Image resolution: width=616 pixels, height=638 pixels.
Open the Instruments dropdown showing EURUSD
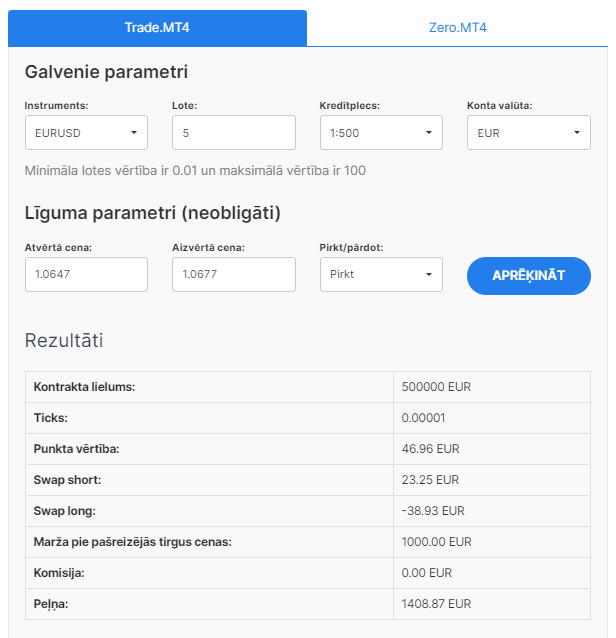[86, 133]
